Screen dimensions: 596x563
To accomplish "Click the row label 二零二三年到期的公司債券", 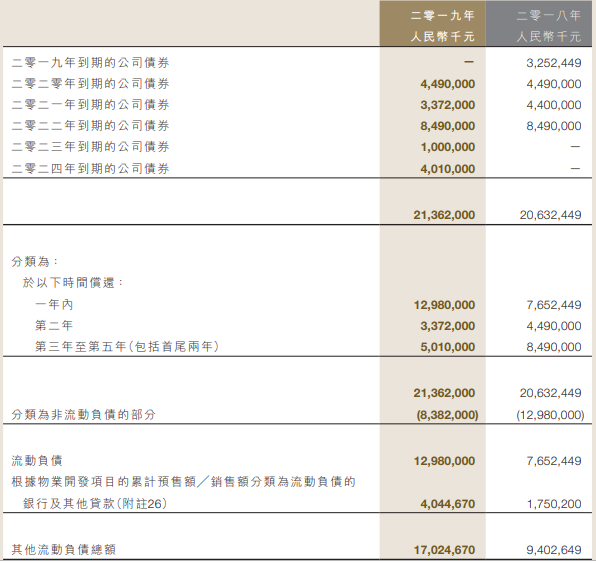I will [90, 147].
